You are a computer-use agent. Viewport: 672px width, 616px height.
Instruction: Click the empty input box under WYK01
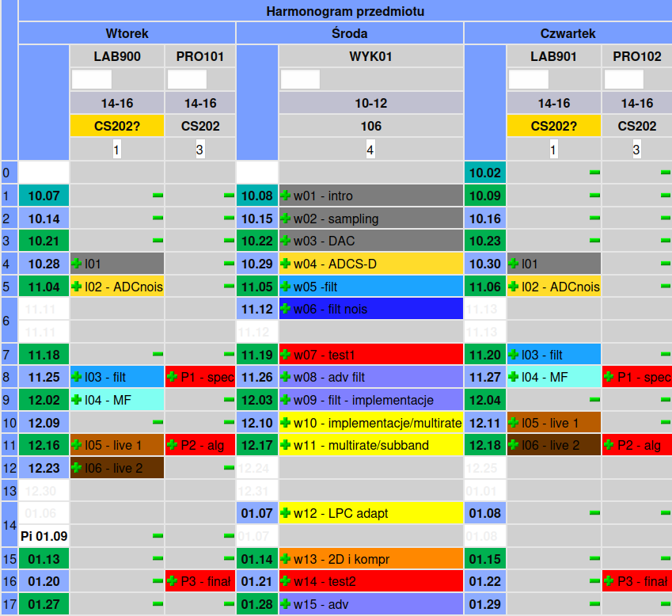pos(300,79)
